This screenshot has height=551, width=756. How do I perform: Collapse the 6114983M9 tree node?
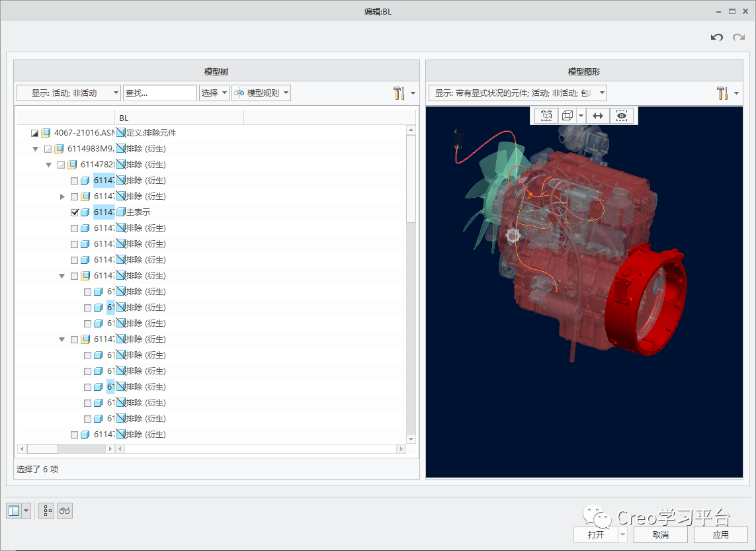pos(35,149)
